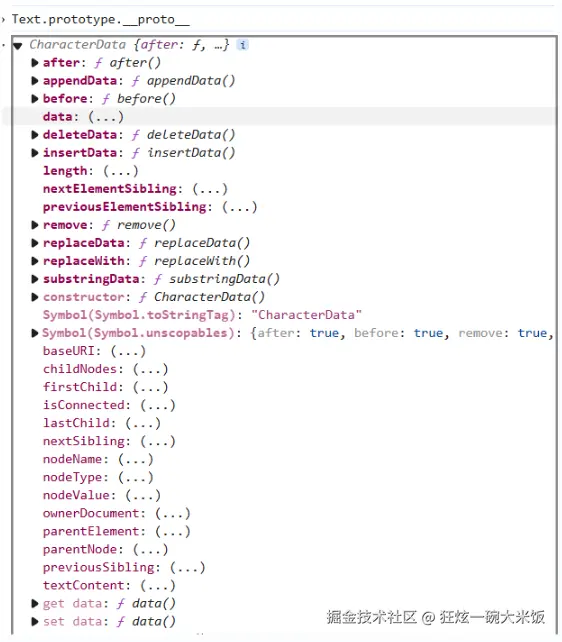Expand the replaceData function entry
Viewport: 562px width, 642px height.
(35, 243)
